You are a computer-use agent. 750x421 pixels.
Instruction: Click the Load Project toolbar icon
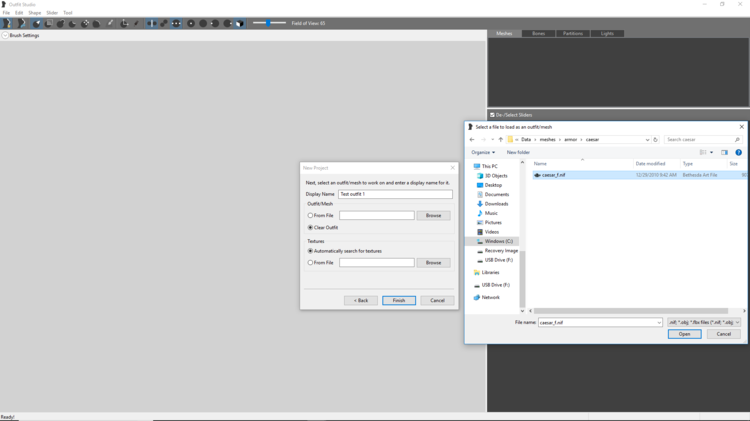click(22, 23)
